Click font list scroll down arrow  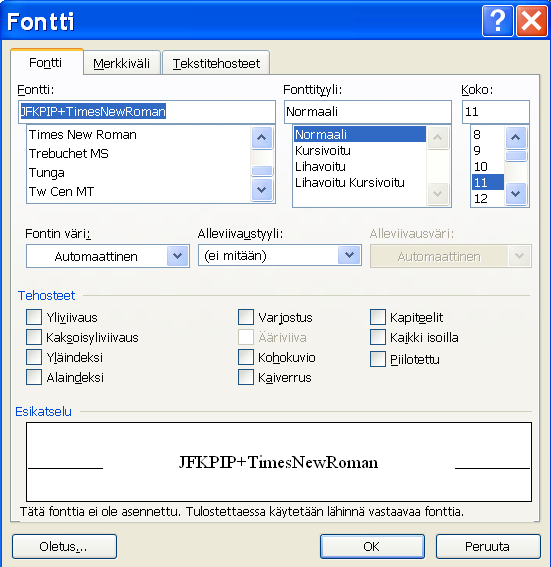tap(262, 189)
